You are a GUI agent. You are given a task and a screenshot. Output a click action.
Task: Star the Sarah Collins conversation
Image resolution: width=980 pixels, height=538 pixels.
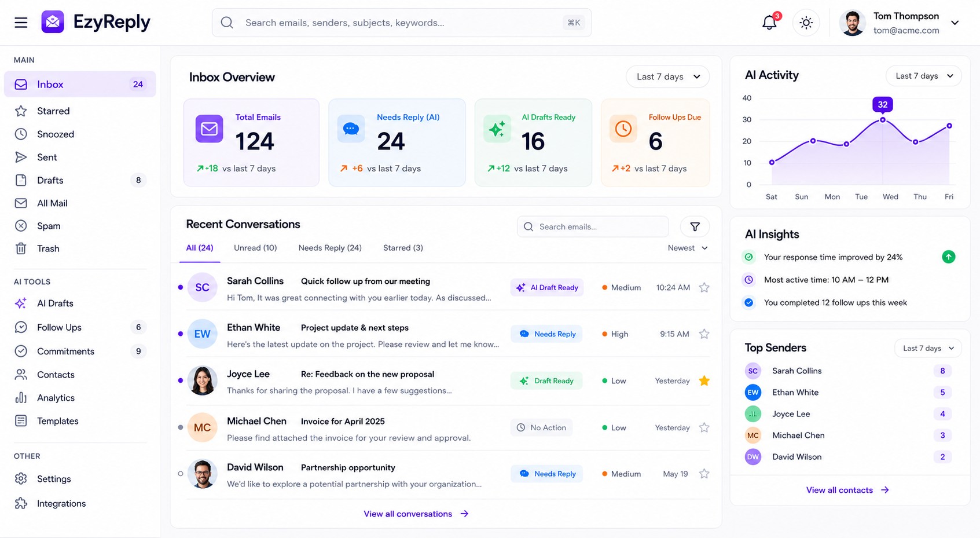[704, 287]
